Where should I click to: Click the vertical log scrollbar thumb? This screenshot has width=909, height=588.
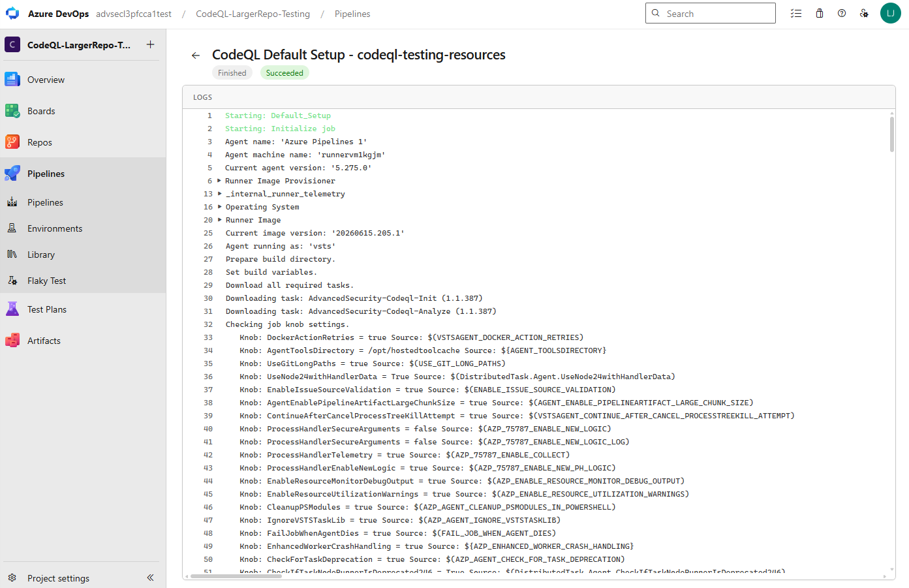[x=892, y=134]
